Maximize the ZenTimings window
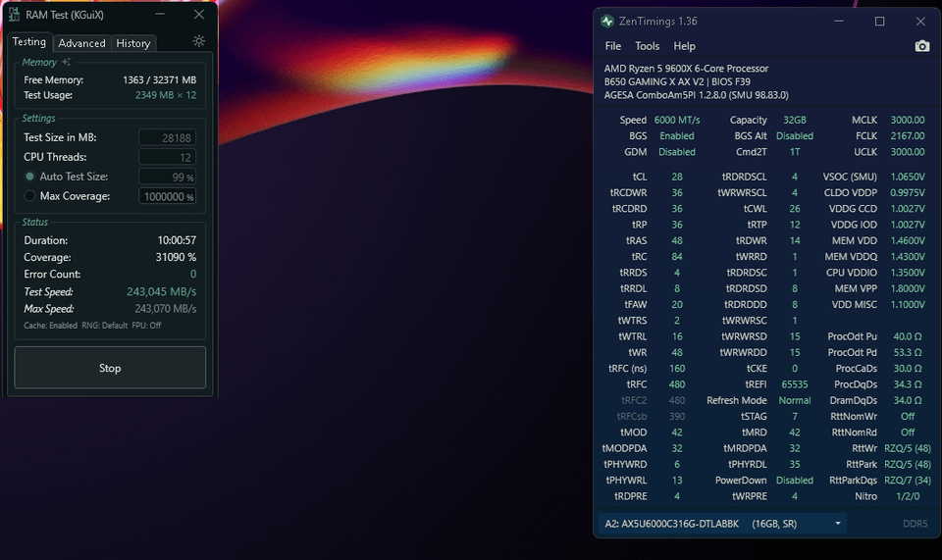The width and height of the screenshot is (942, 560). point(879,22)
